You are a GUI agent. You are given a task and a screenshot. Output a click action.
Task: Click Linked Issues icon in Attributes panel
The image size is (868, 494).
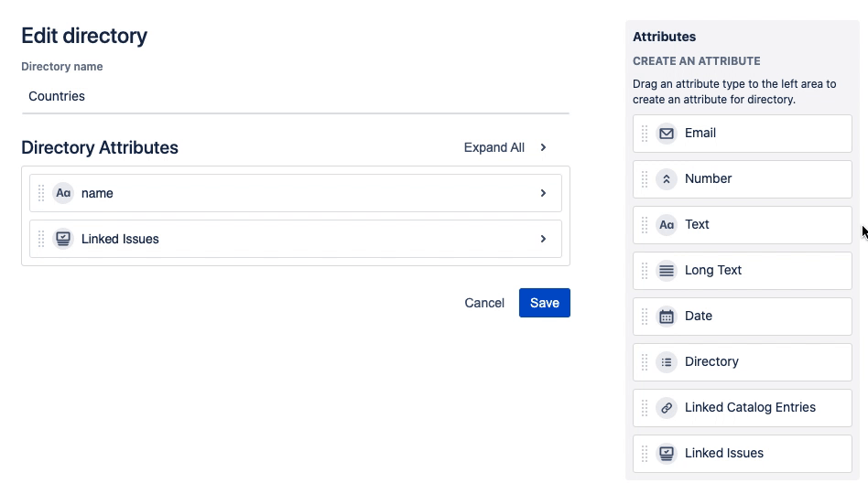pyautogui.click(x=667, y=454)
